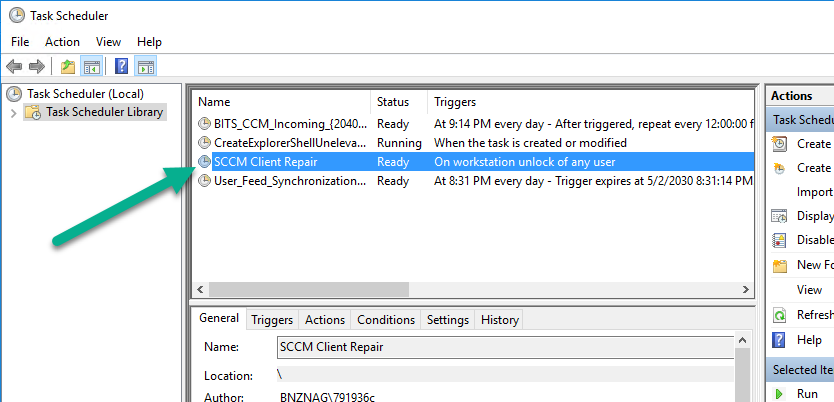Select the SCCM Client Repair task row

point(473,162)
